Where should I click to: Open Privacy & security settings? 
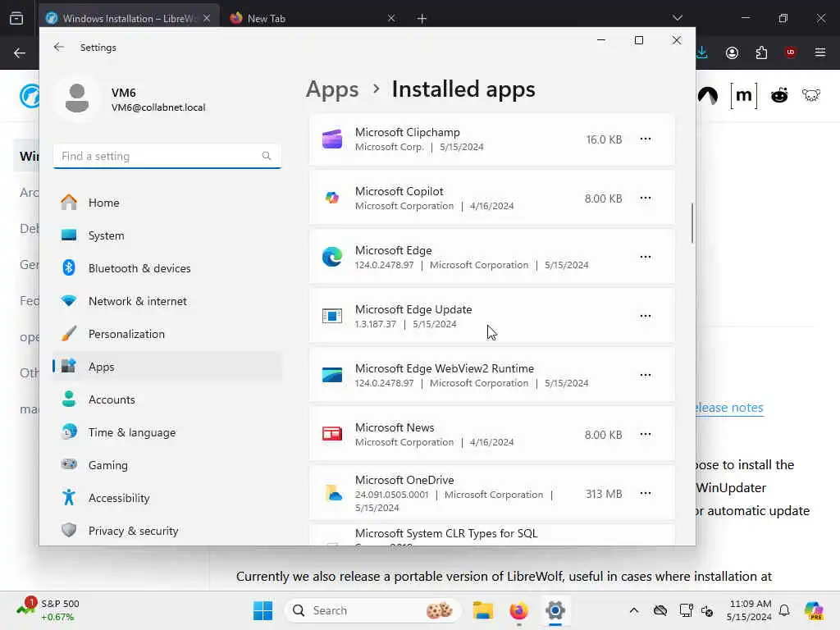pos(167,531)
